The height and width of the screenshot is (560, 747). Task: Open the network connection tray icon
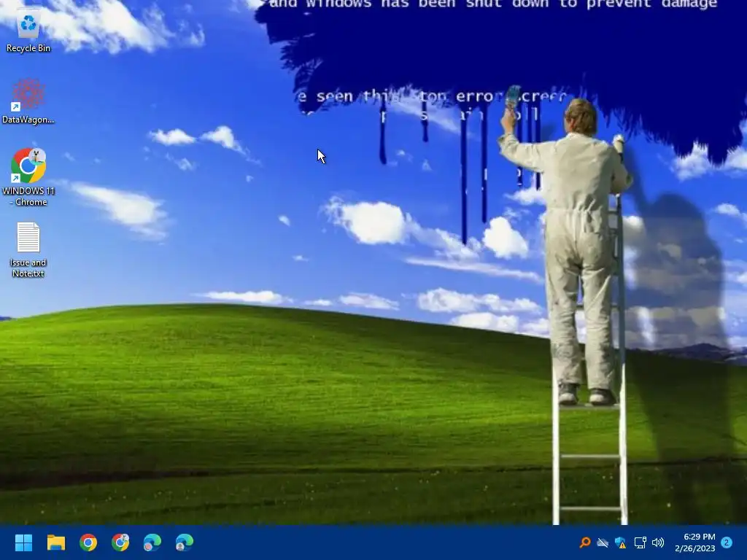640,542
